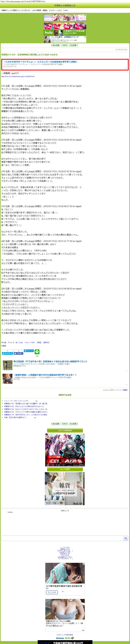Click the Facebook いいね! button

(19, 353)
